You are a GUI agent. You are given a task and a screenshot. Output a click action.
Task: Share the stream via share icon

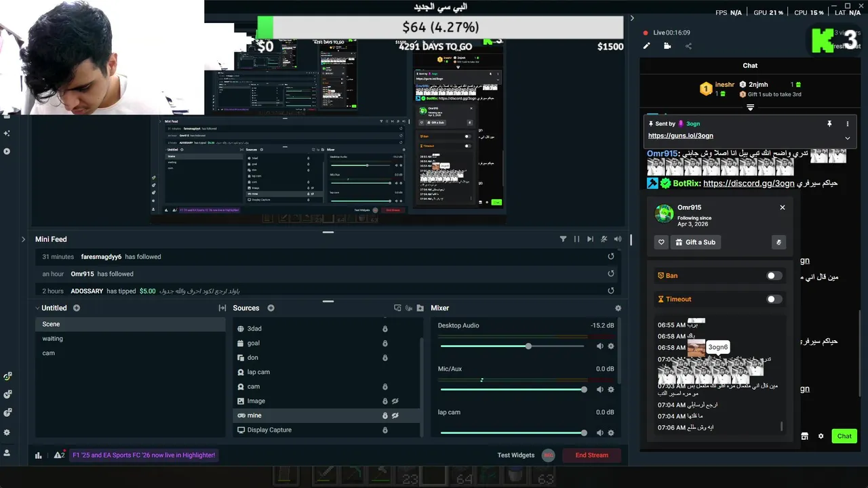click(688, 46)
